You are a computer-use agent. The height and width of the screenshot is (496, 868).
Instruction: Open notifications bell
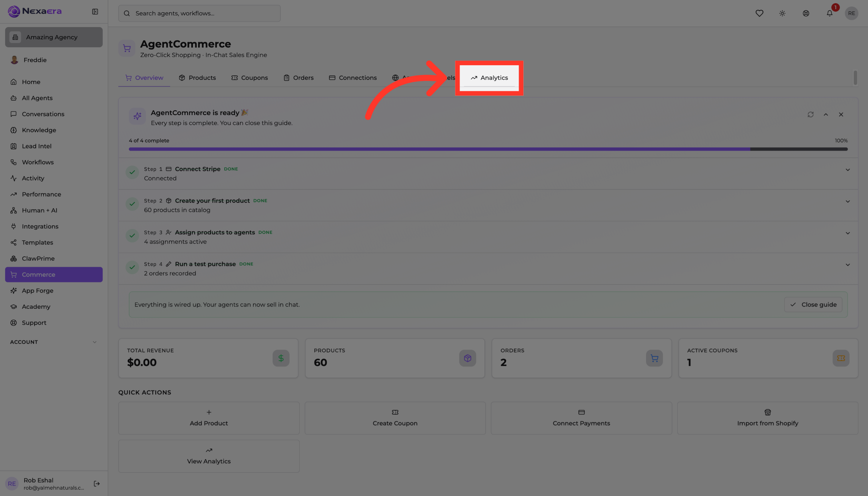[830, 13]
